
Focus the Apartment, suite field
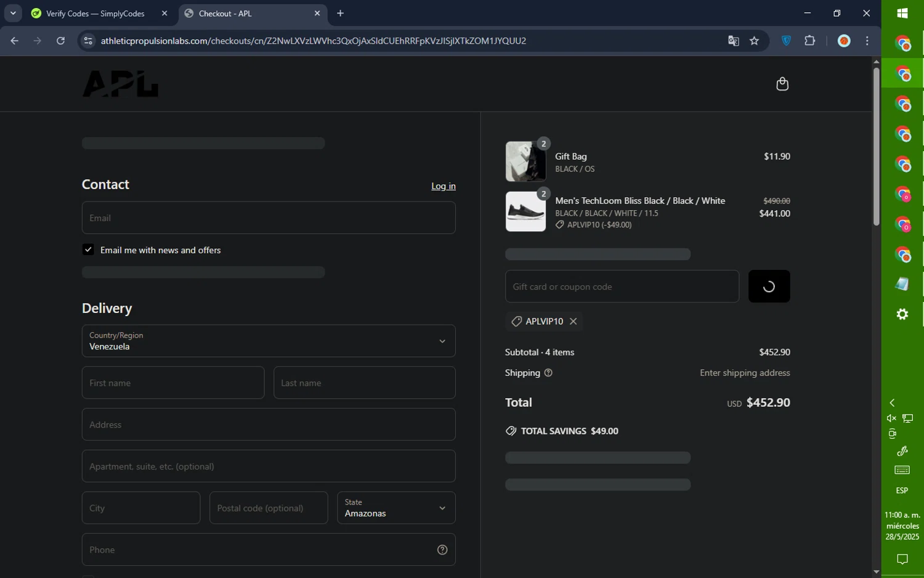[x=269, y=466]
